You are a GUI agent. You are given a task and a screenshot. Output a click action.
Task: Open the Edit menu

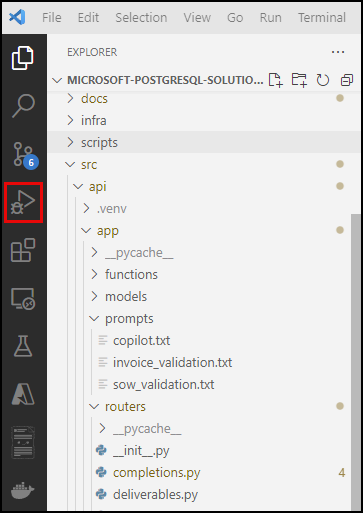(x=88, y=17)
